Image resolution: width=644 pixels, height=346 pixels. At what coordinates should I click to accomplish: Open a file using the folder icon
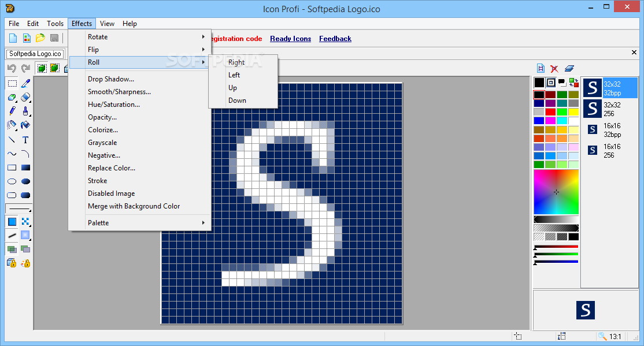point(40,38)
